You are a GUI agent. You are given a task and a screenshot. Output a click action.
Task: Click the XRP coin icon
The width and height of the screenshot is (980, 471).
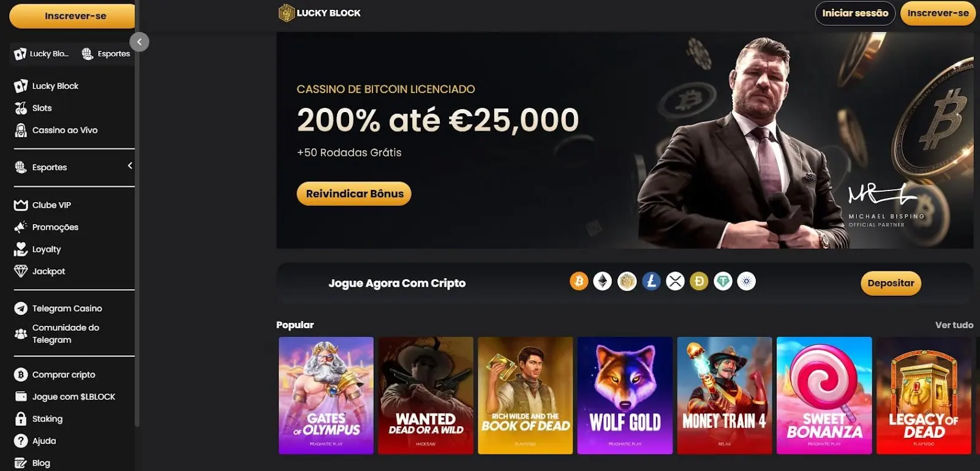coord(675,282)
